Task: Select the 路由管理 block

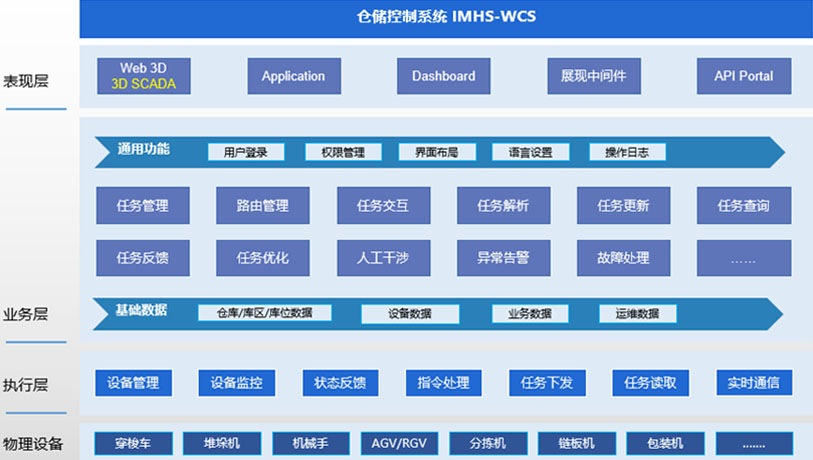Action: tap(263, 206)
